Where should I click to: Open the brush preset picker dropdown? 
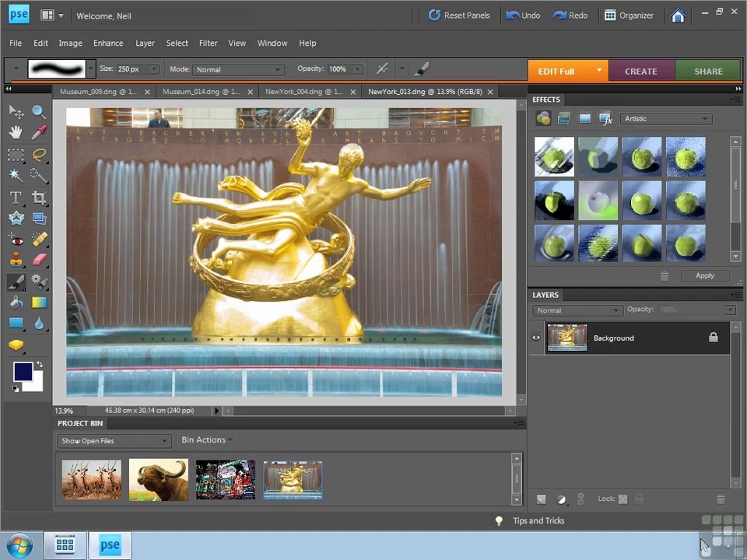[90, 69]
